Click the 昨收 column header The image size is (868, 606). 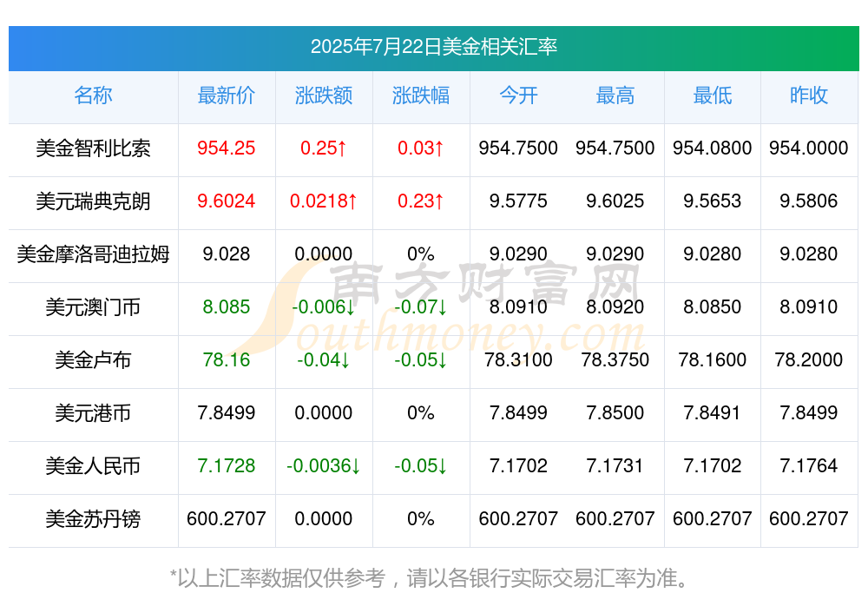tap(809, 96)
